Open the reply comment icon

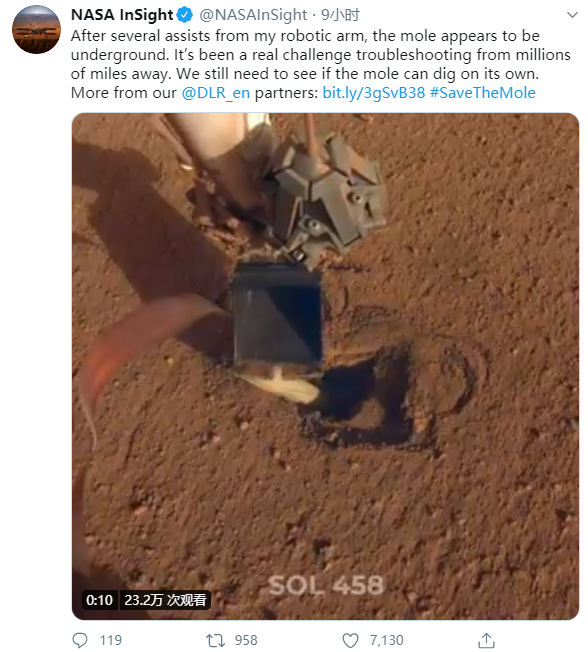click(80, 640)
